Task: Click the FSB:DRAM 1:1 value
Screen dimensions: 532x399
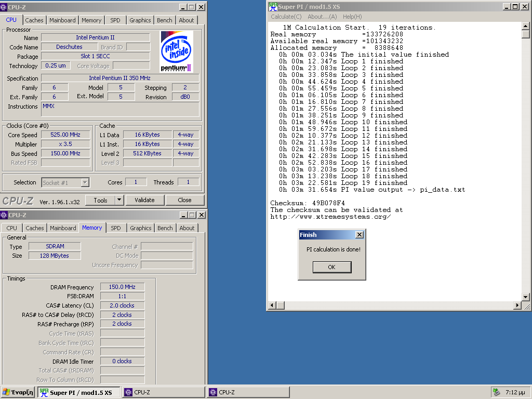Action: (x=122, y=296)
